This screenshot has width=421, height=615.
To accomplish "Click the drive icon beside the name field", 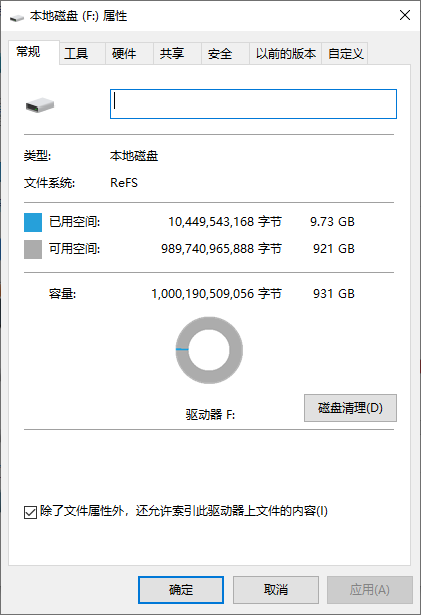I will [40, 105].
